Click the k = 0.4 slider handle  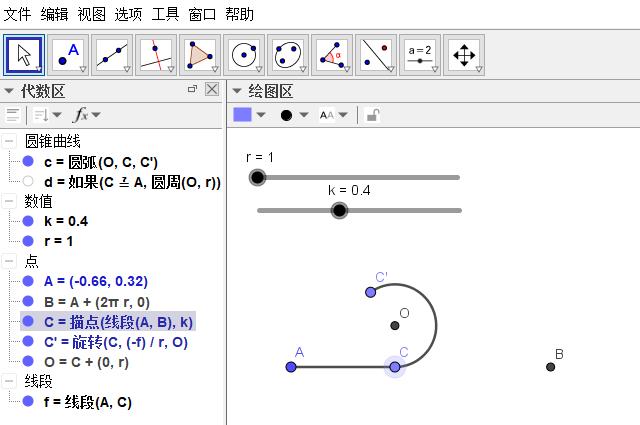tap(339, 211)
